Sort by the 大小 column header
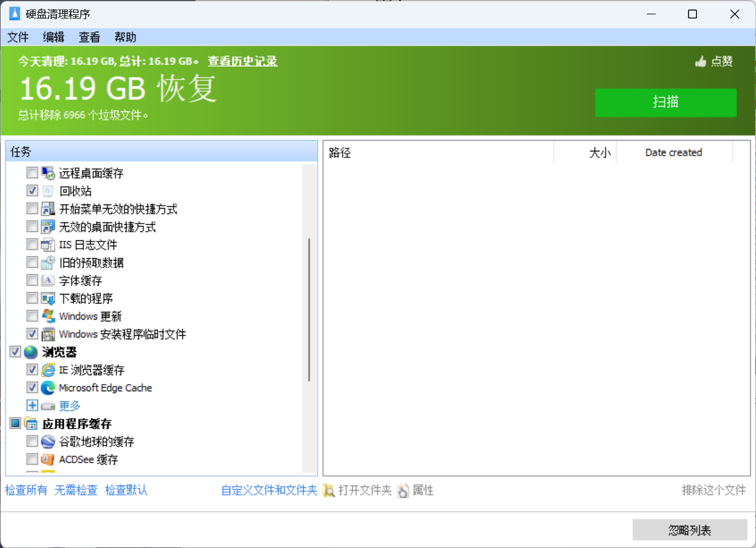 pos(585,153)
